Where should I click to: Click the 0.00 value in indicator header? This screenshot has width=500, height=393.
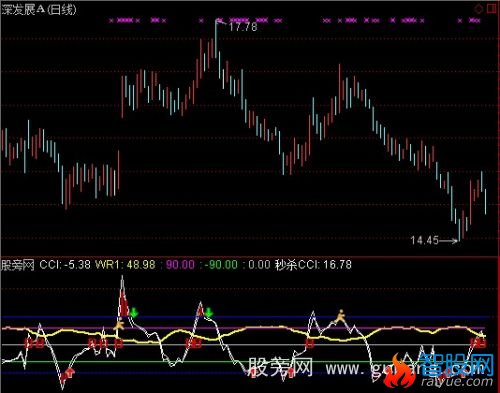(259, 265)
